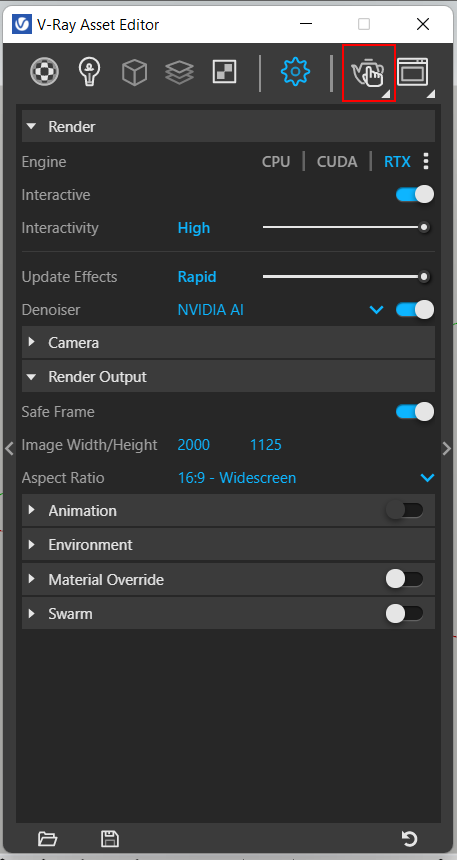Viewport: 457px width, 860px height.
Task: Enable the Material Override toggle
Action: 404,579
